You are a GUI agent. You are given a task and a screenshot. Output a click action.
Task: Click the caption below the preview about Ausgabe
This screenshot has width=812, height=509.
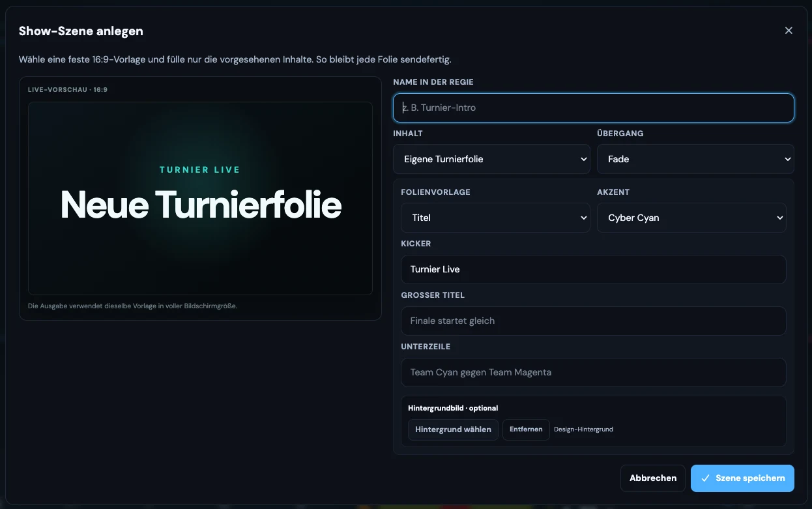click(x=132, y=306)
